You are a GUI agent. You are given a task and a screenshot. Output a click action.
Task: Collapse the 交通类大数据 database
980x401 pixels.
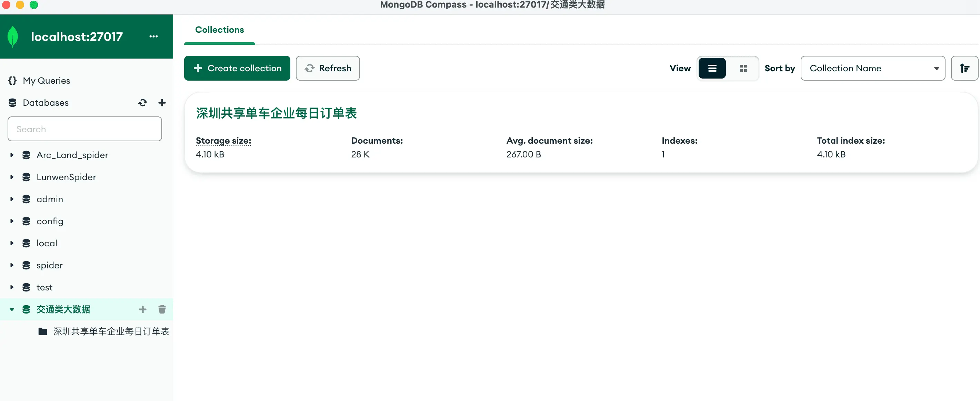point(12,309)
